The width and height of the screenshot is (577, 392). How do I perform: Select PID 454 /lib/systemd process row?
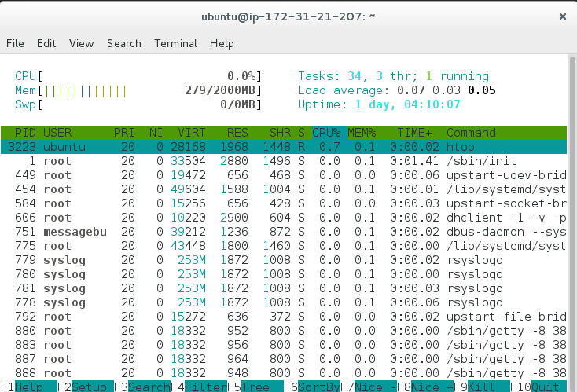(284, 189)
